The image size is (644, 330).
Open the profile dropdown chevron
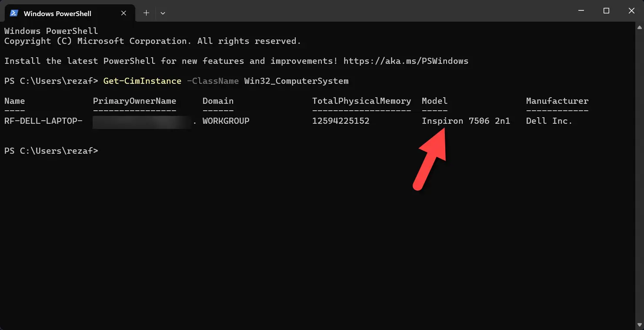point(163,13)
